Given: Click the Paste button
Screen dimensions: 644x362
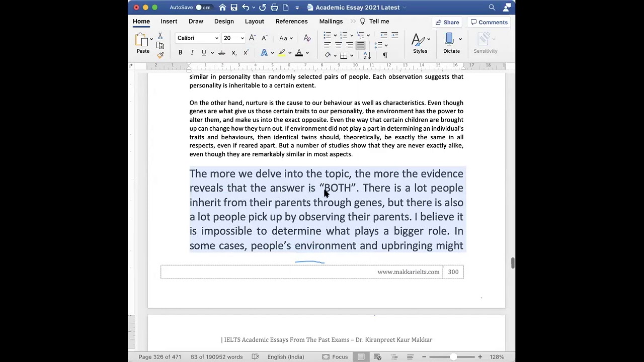Looking at the screenshot, I should [143, 44].
